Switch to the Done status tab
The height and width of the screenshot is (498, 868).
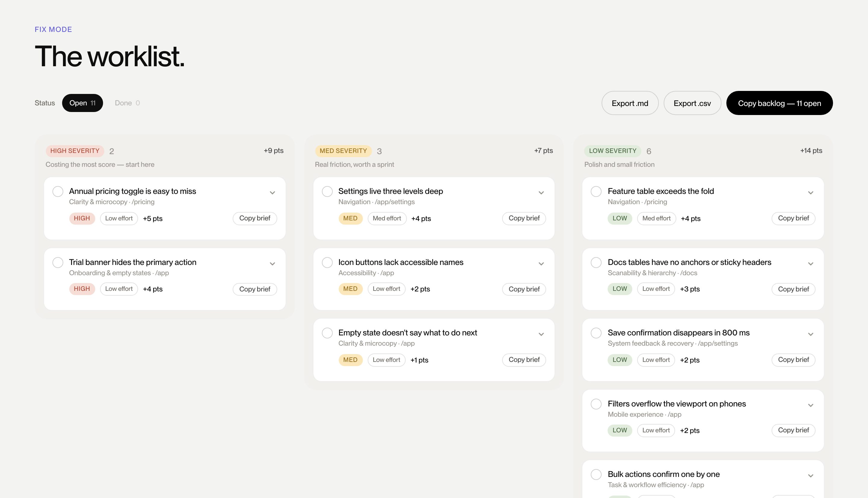(127, 103)
